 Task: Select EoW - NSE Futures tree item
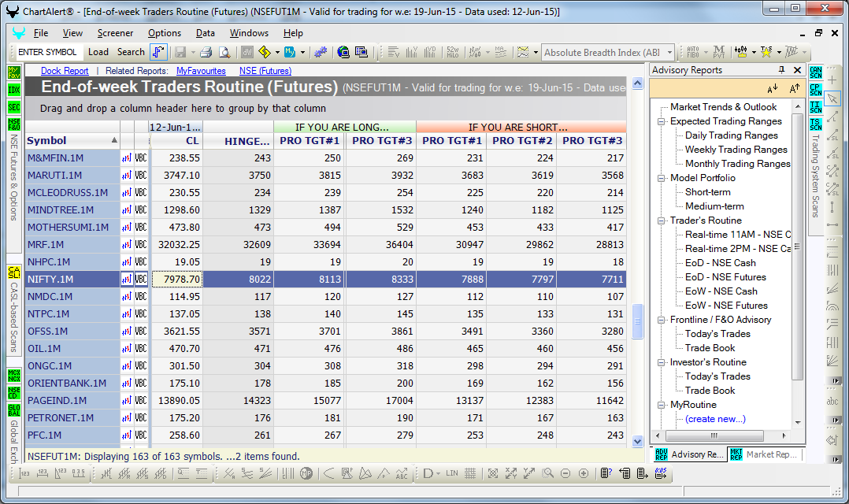click(x=726, y=306)
